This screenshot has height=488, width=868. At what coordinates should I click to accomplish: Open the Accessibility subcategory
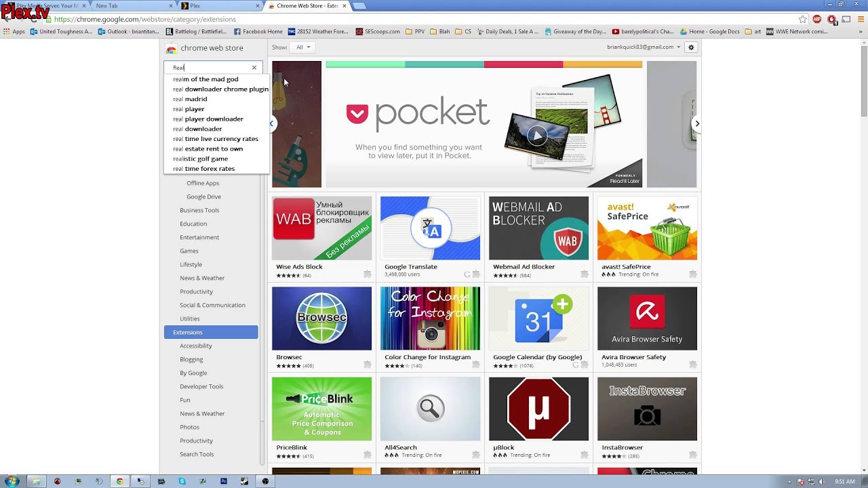coord(196,346)
